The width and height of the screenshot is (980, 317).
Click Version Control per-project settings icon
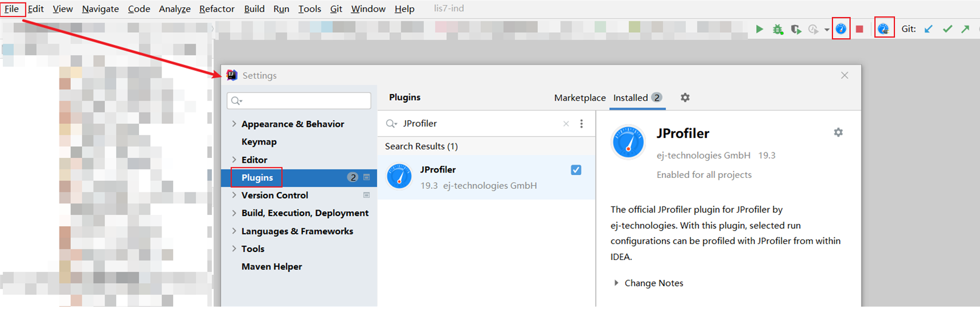click(367, 195)
